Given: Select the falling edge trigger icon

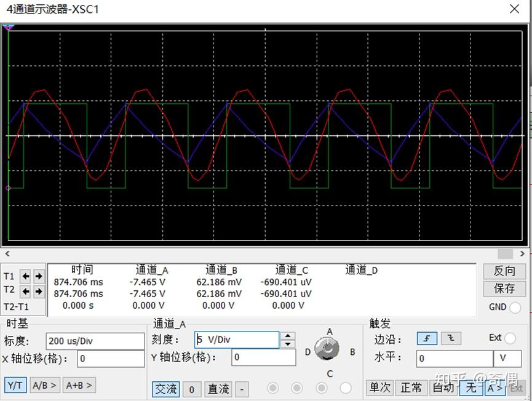Looking at the screenshot, I should pyautogui.click(x=450, y=338).
